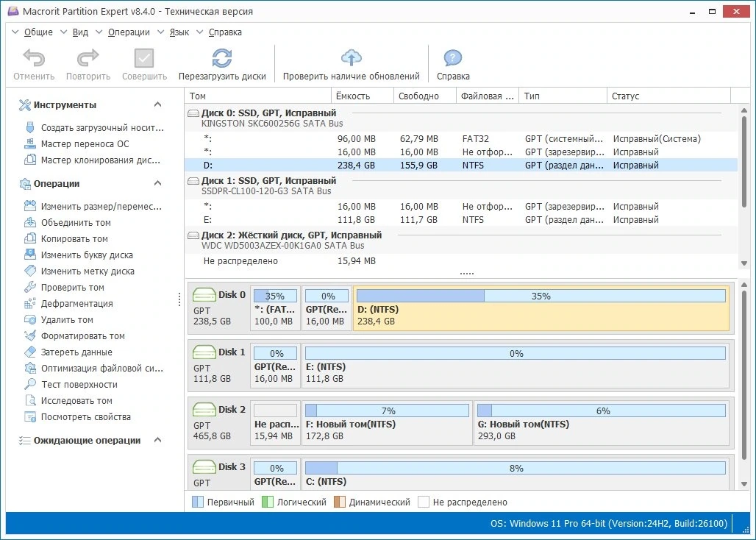Select the Объединить том icon

[30, 222]
